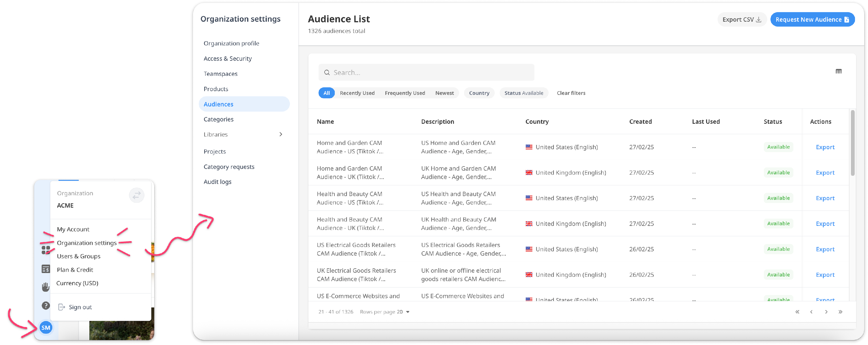868x345 pixels.
Task: Click the Export CSV button
Action: (x=742, y=20)
